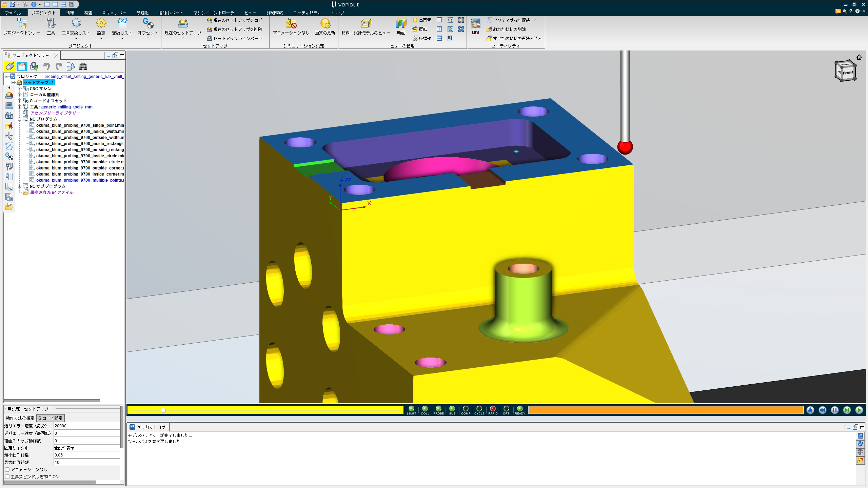Image resolution: width=868 pixels, height=488 pixels.
Task: Check 工具スピンドルを常に ON
Action: pos(7,476)
